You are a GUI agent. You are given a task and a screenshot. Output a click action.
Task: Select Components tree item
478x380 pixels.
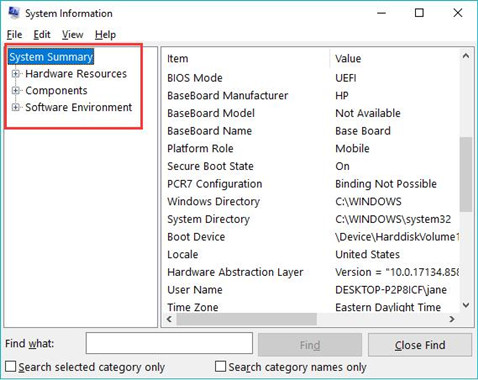click(56, 90)
